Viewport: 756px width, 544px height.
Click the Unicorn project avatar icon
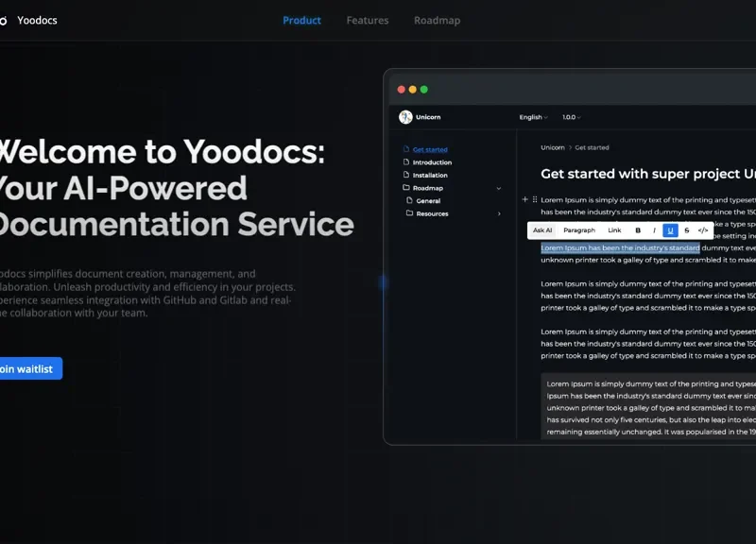point(403,116)
